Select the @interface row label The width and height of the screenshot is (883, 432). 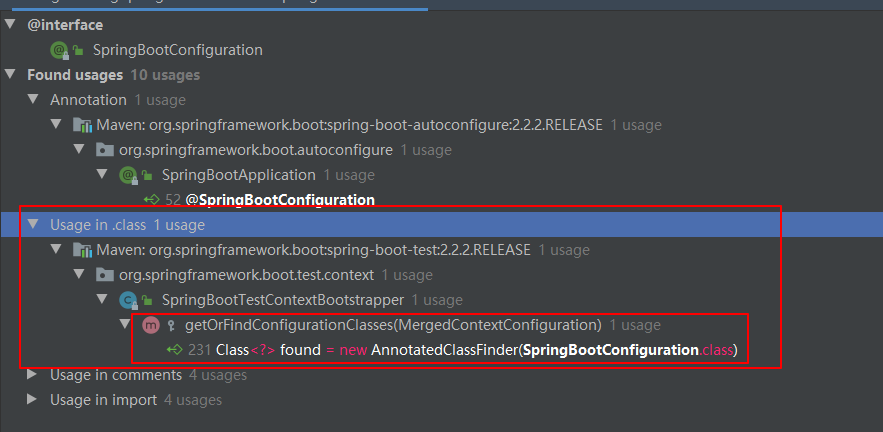[65, 25]
